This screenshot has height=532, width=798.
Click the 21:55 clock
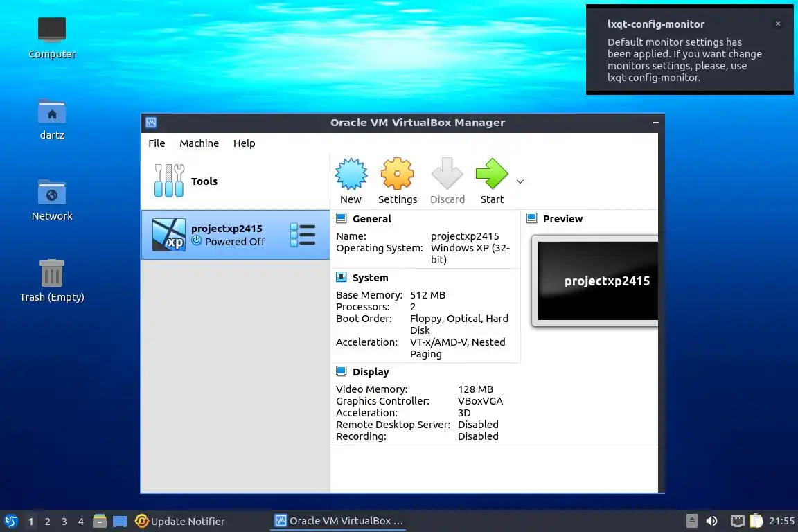[x=781, y=521]
